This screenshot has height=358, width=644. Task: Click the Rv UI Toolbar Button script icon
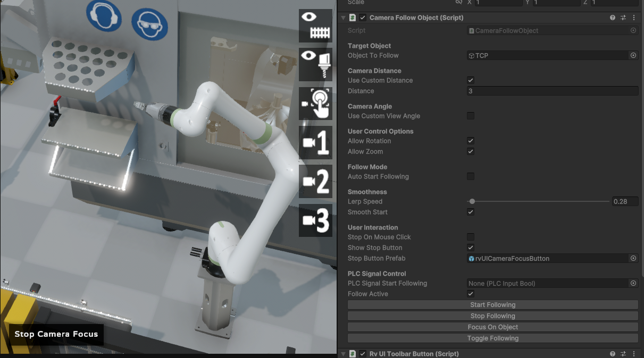pyautogui.click(x=352, y=354)
